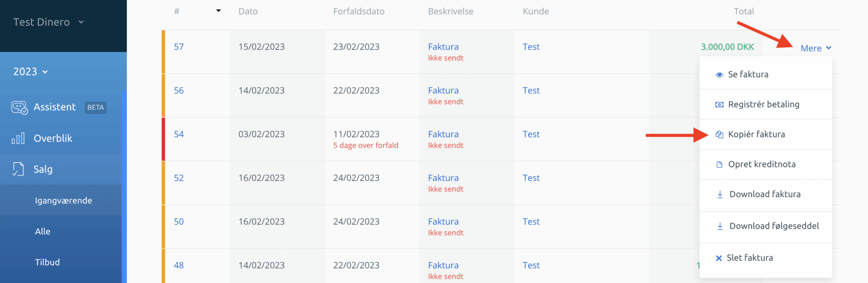
Task: Expand the Test Dinero company dropdown
Action: pyautogui.click(x=49, y=22)
